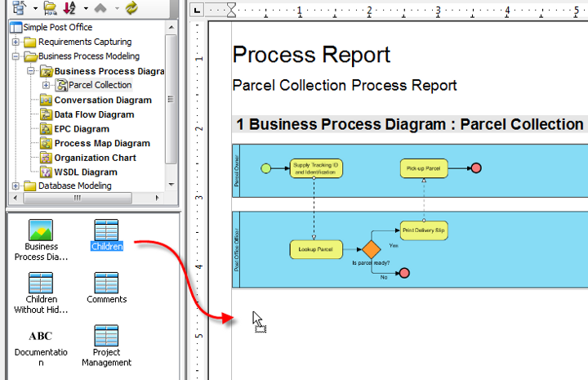Click the gray up-arrow toolbar icon

tap(100, 8)
